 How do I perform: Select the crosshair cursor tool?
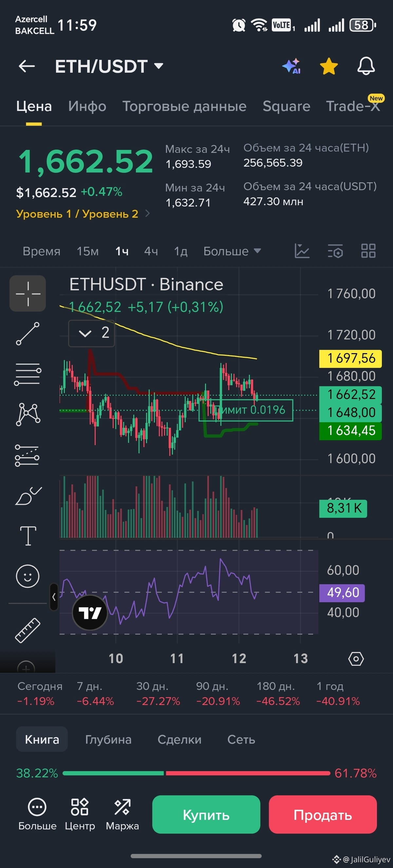coord(28,294)
